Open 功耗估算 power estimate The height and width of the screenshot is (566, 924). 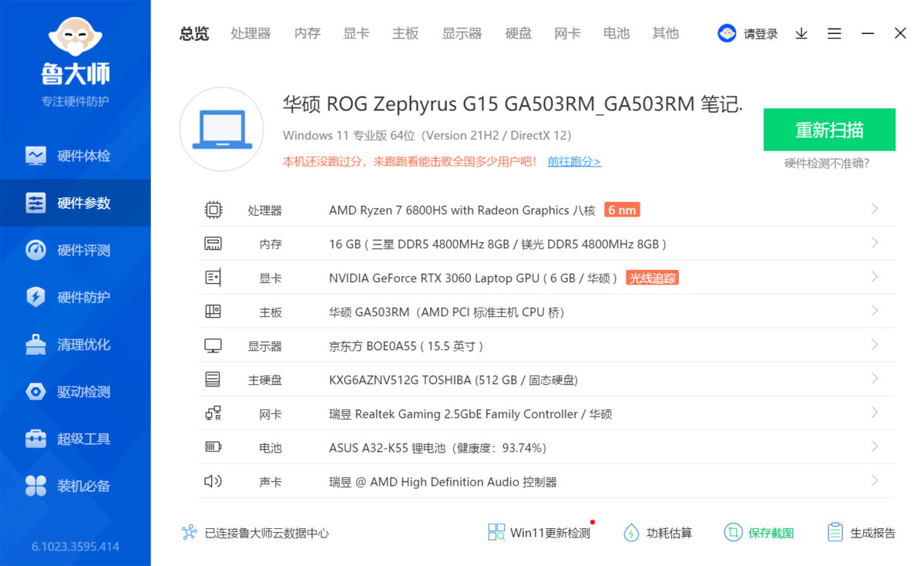pos(657,533)
